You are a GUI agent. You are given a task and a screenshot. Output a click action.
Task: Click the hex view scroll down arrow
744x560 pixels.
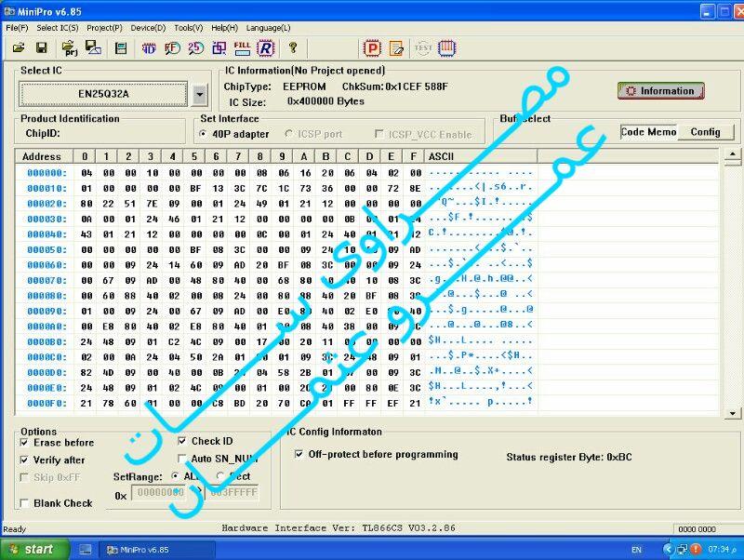pos(733,413)
